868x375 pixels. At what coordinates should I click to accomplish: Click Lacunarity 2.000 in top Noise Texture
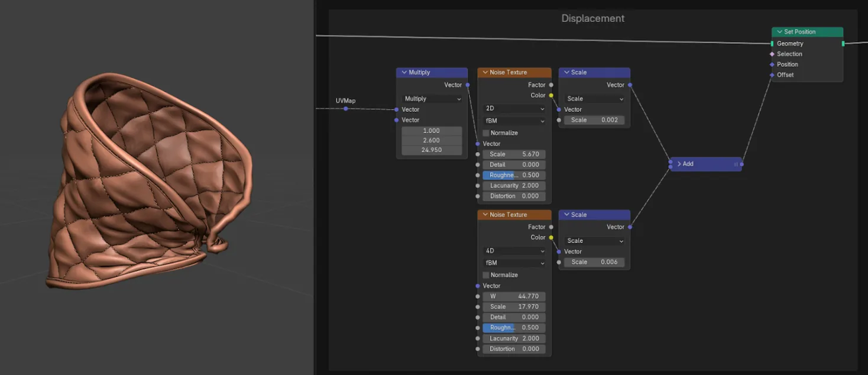pos(514,186)
